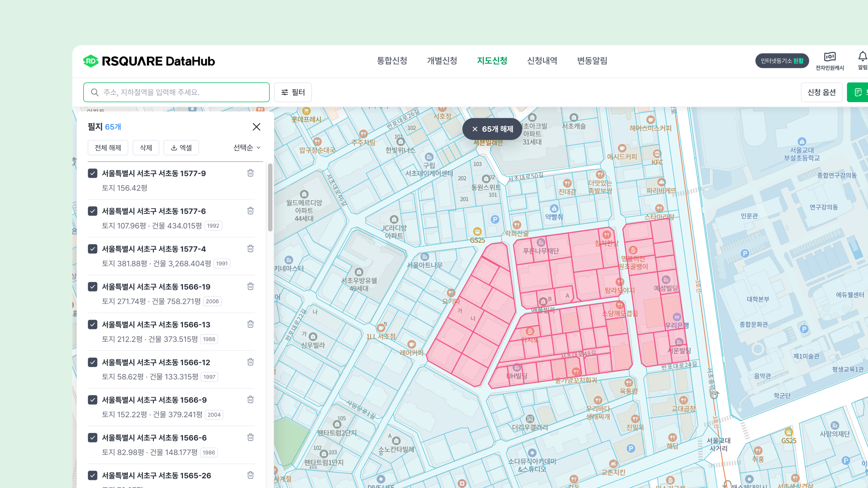Toggle checkbox for 서초동 1565-26

93,475
